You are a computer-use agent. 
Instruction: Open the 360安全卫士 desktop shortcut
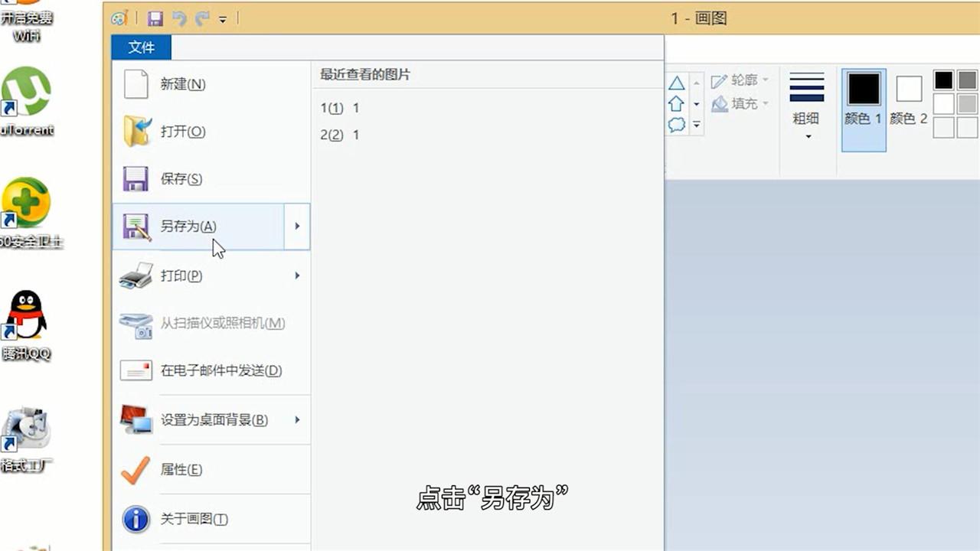pos(29,213)
